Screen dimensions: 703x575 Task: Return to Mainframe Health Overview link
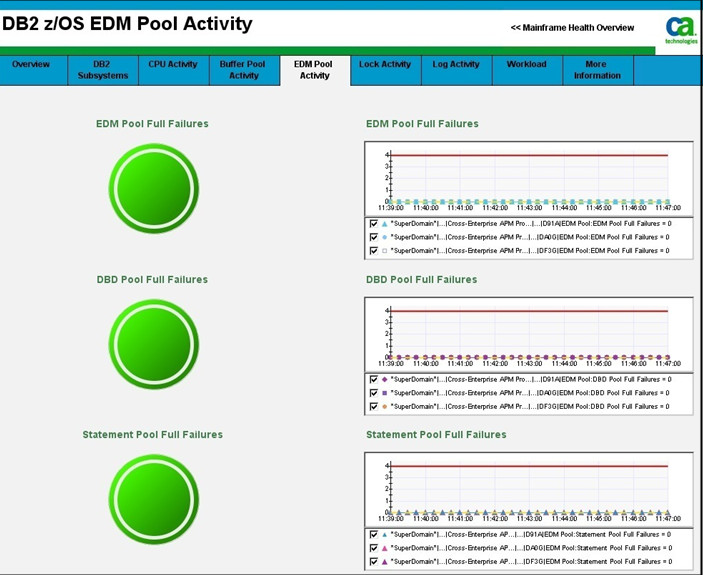(572, 28)
